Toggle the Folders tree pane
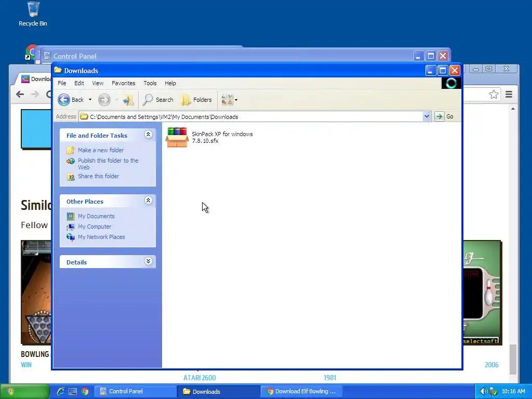Viewport: 532px width, 399px height. 196,100
